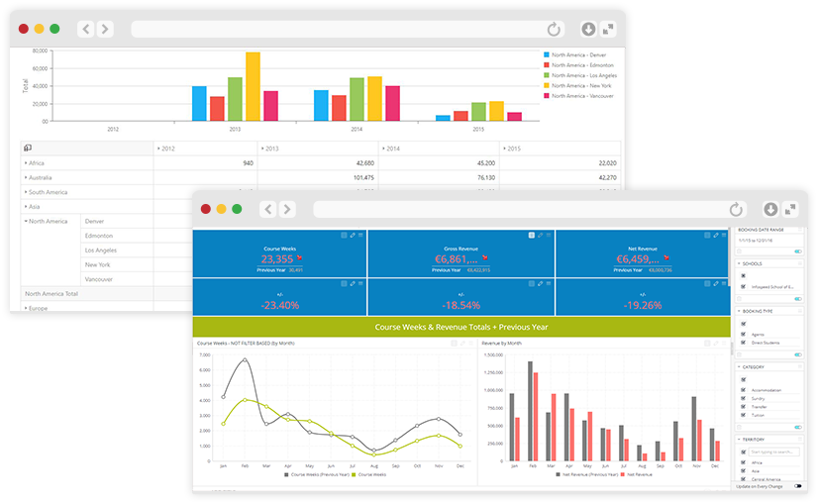Expand the Africa row in the pivot table

(26, 162)
